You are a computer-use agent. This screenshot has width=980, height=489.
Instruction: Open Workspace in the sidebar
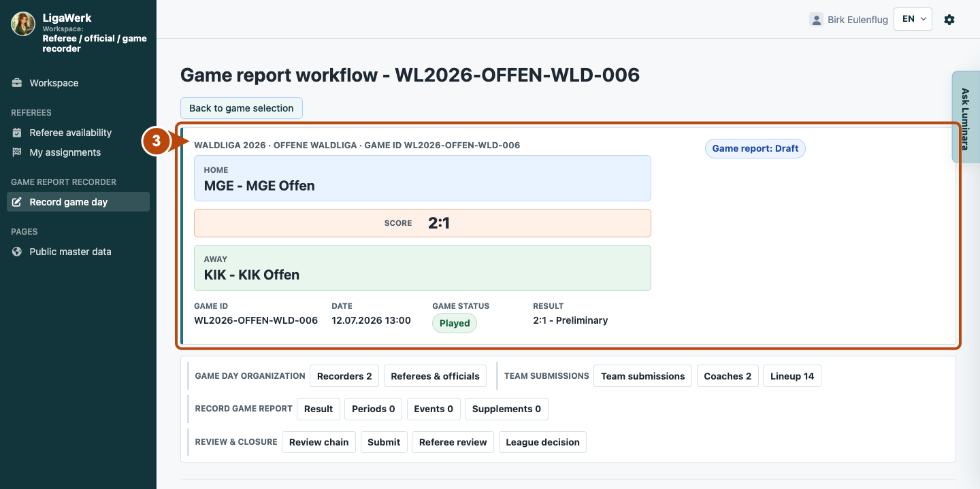(x=78, y=83)
